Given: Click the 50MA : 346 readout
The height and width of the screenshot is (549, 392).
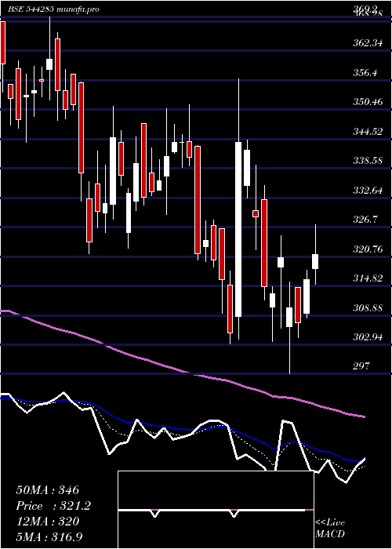Looking at the screenshot, I should point(47,490).
